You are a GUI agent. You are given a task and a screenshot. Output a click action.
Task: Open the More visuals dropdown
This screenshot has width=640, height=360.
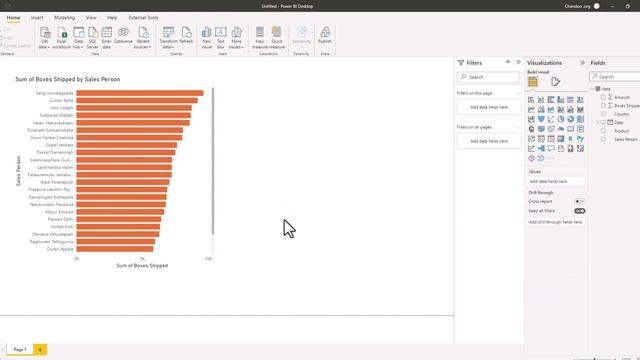pyautogui.click(x=236, y=38)
